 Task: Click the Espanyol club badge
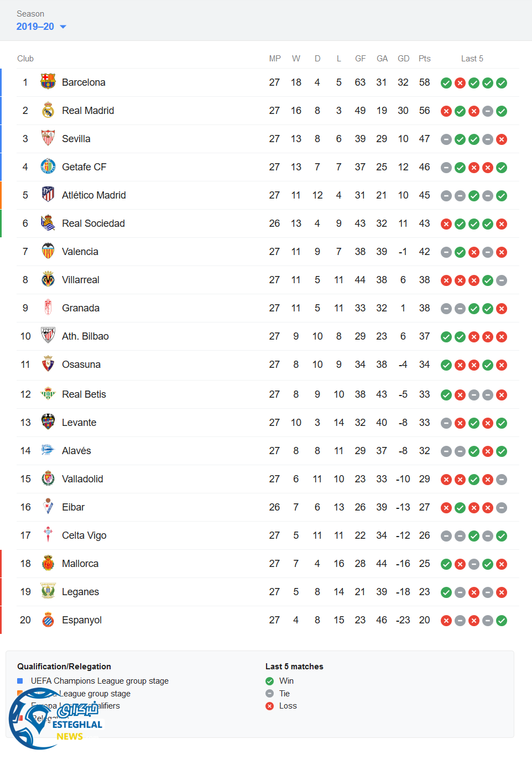point(48,620)
